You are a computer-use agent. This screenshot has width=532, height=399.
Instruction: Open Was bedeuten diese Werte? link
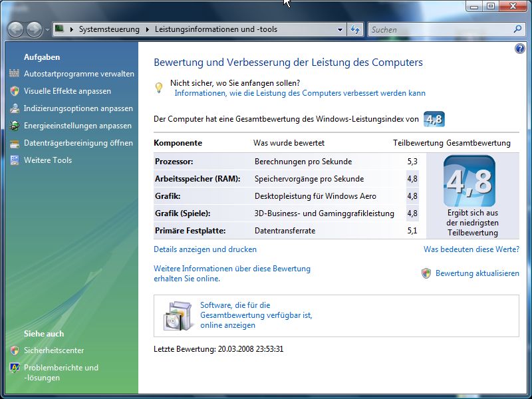[x=471, y=249]
